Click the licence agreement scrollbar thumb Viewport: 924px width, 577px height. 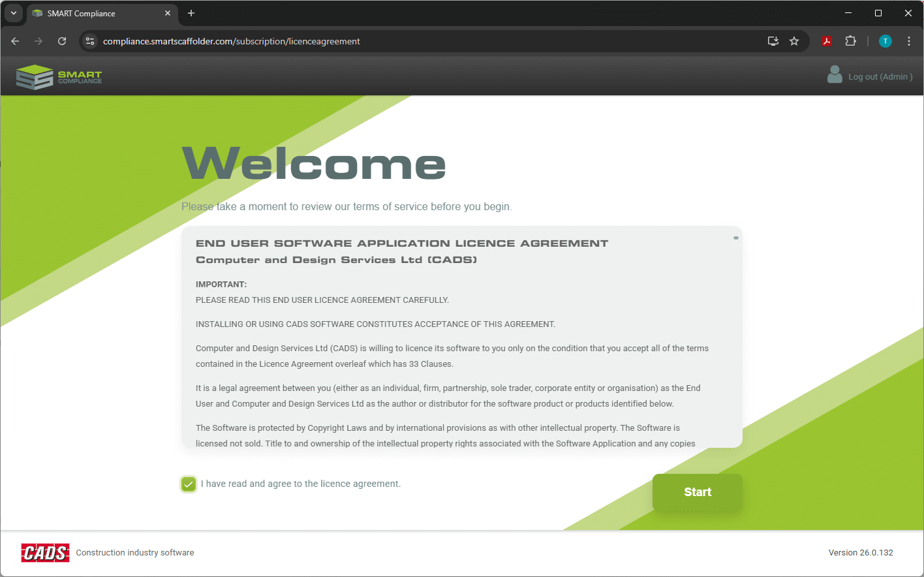pos(736,238)
